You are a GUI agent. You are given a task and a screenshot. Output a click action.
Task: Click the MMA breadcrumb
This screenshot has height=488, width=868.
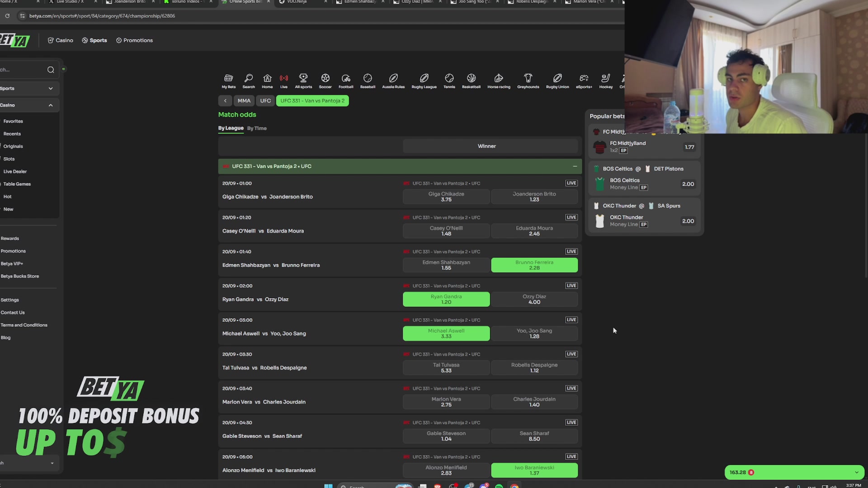pyautogui.click(x=244, y=101)
